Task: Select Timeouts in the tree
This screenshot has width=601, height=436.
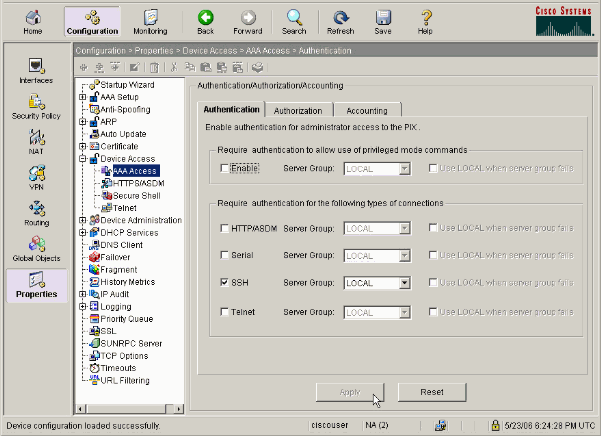Action: [x=118, y=368]
